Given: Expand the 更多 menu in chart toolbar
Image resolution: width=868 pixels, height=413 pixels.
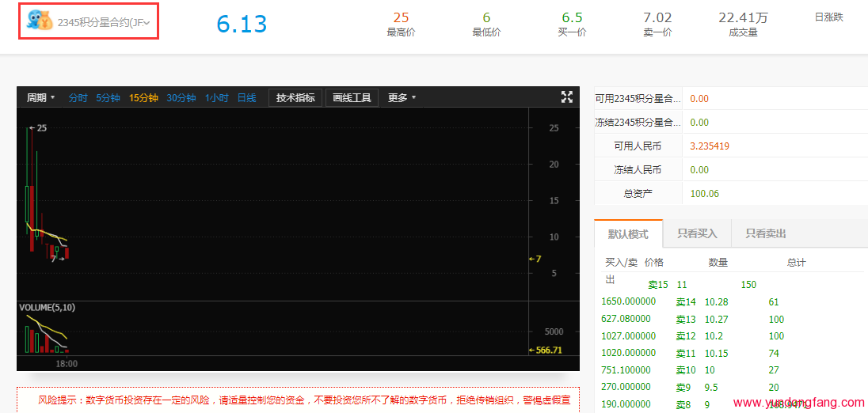Looking at the screenshot, I should pos(402,98).
